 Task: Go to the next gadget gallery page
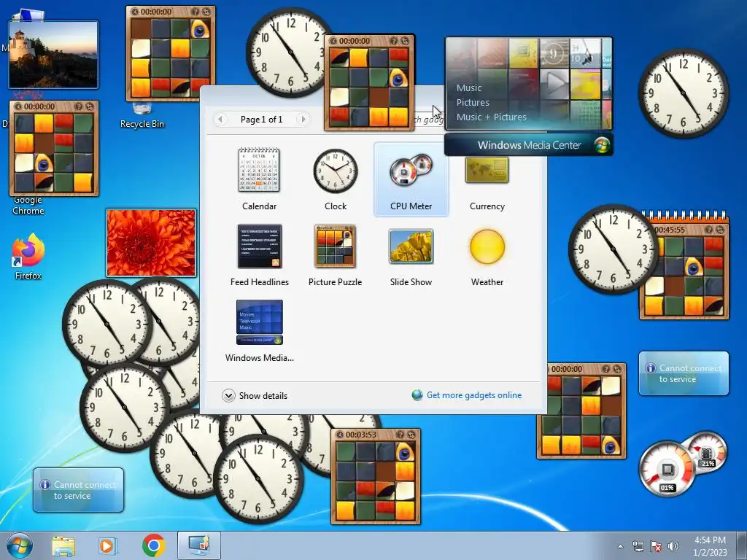click(x=303, y=119)
